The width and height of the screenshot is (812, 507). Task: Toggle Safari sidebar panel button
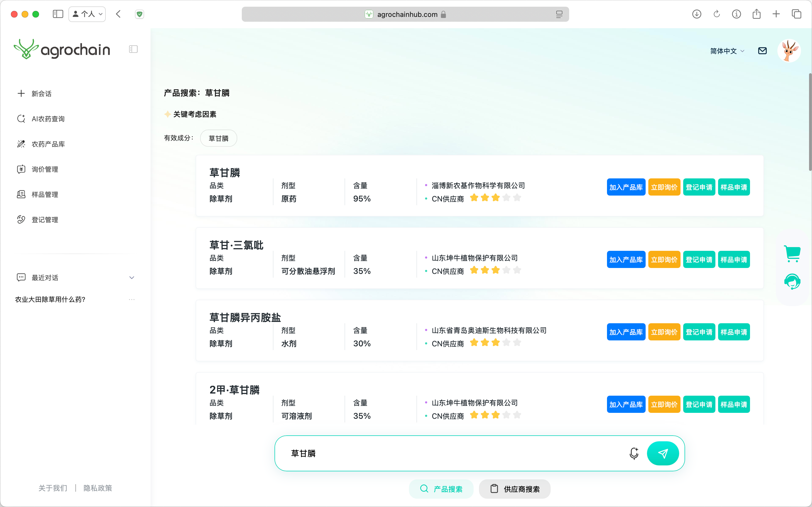pos(58,14)
